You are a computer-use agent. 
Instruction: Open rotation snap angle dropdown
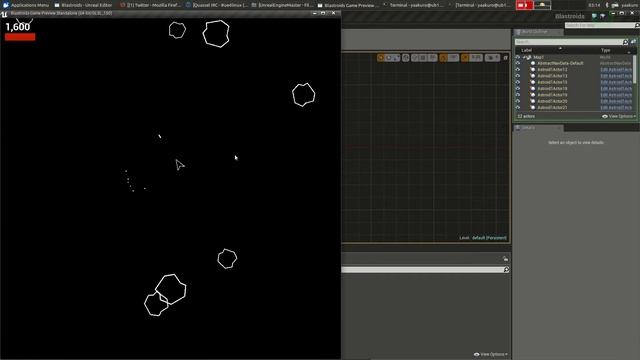(x=476, y=58)
